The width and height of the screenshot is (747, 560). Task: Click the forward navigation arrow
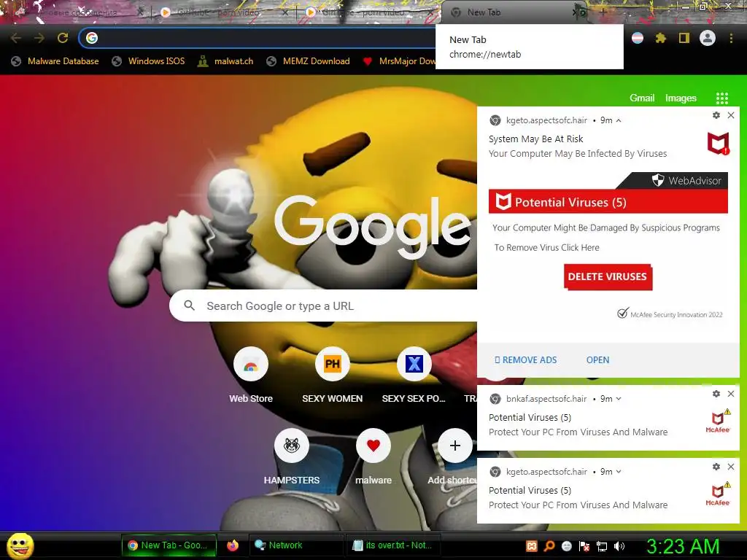[x=39, y=38]
